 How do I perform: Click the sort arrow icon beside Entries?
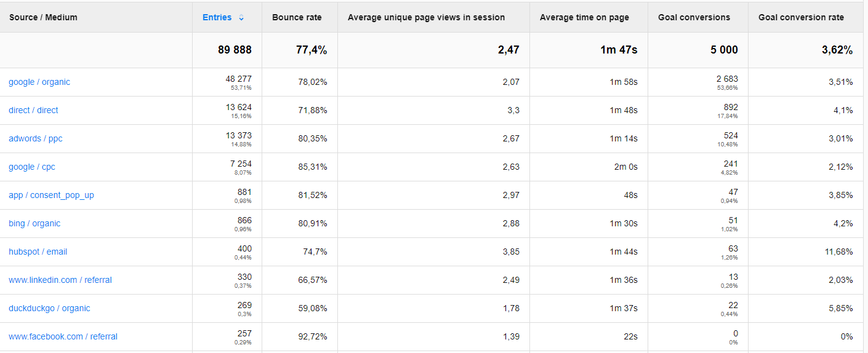tap(241, 18)
